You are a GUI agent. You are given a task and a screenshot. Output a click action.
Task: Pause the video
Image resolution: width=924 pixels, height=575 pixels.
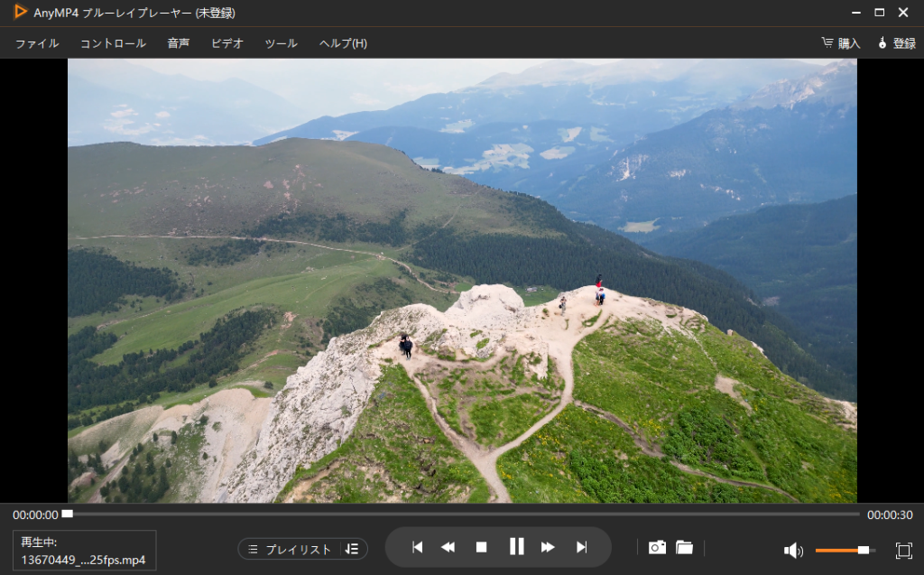[x=517, y=547]
